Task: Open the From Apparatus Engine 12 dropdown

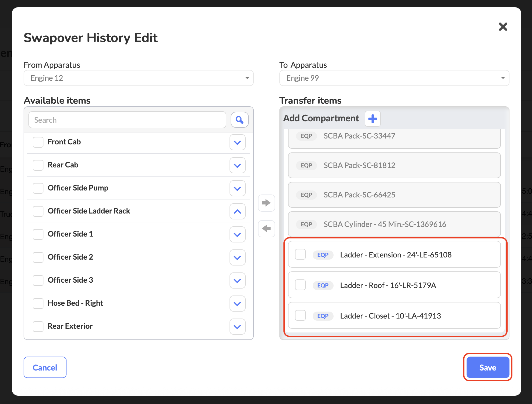Action: pyautogui.click(x=138, y=78)
